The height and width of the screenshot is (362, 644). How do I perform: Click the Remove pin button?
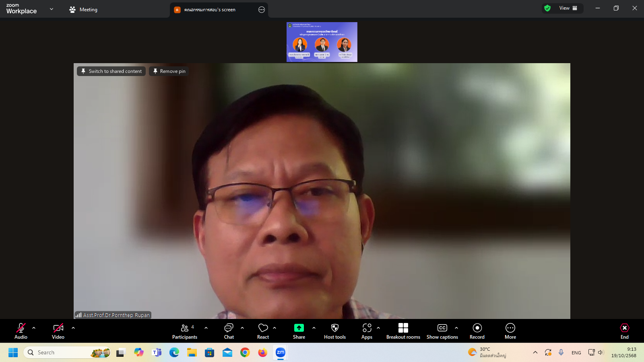(x=169, y=71)
